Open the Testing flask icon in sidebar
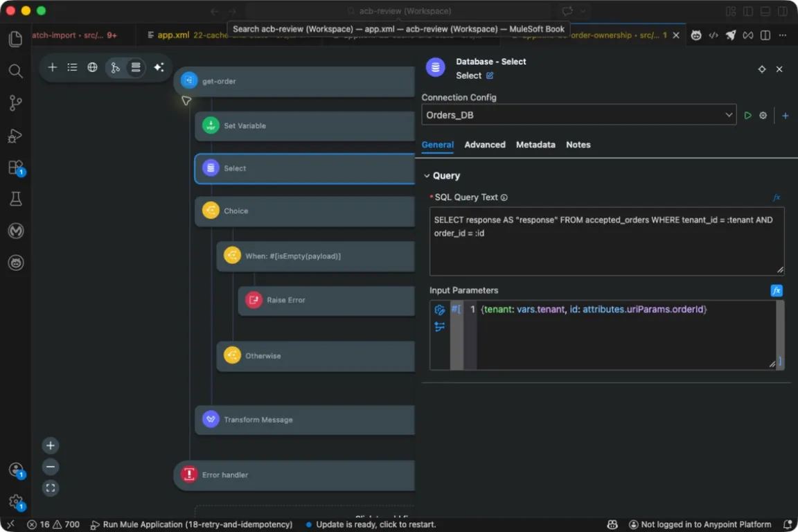Screen dimensions: 798x532 [15, 199]
